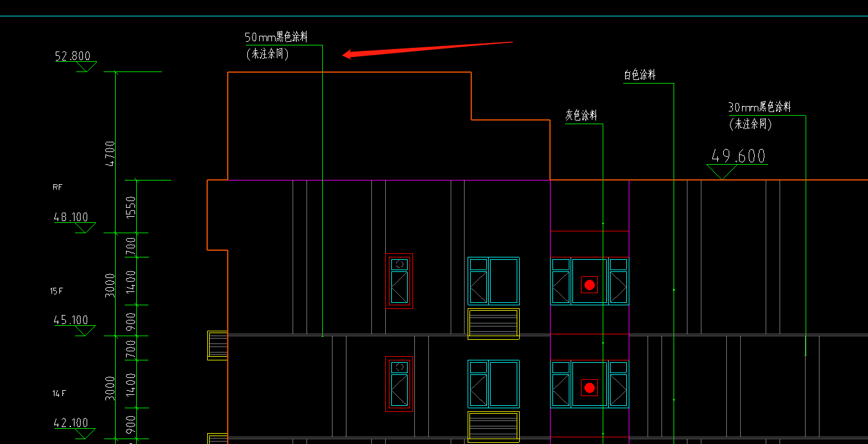Select the 白色涂料 annotation label
The image size is (868, 444).
(x=640, y=75)
